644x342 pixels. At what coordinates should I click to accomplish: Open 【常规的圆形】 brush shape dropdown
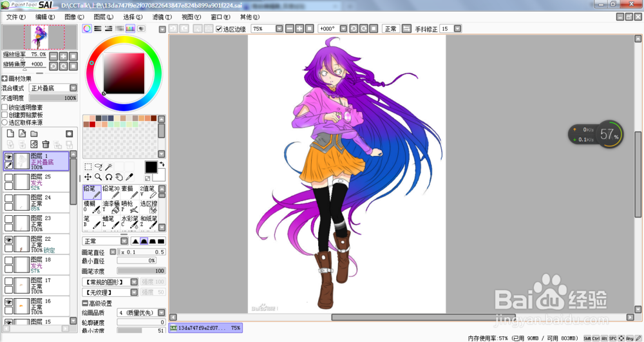point(134,281)
